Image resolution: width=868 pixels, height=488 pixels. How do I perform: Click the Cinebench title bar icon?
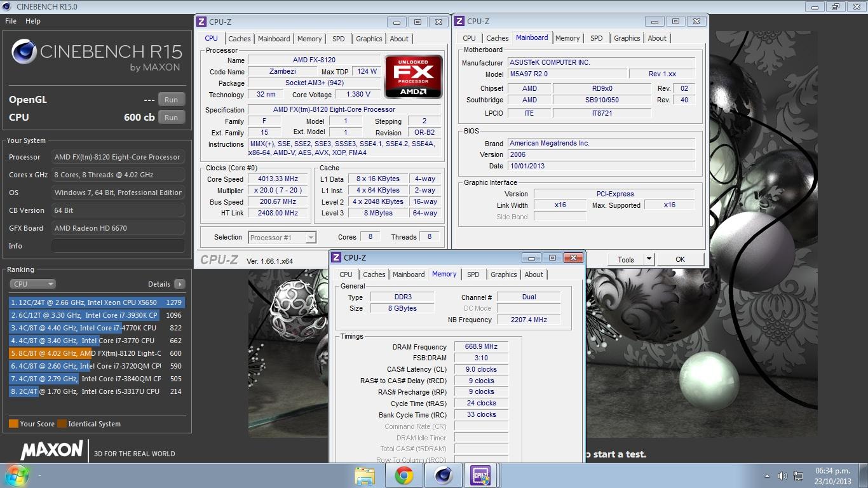(x=8, y=7)
